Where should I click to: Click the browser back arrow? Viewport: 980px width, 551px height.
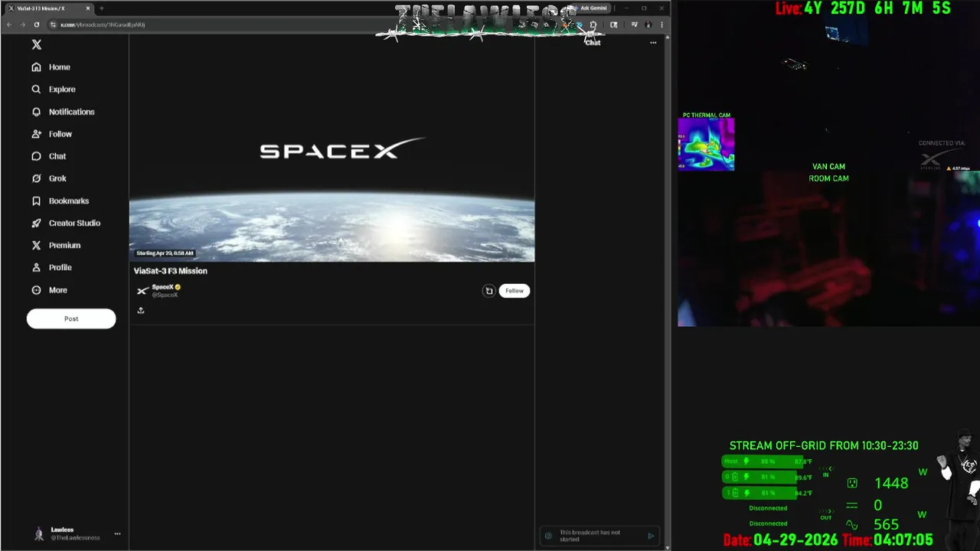(9, 24)
